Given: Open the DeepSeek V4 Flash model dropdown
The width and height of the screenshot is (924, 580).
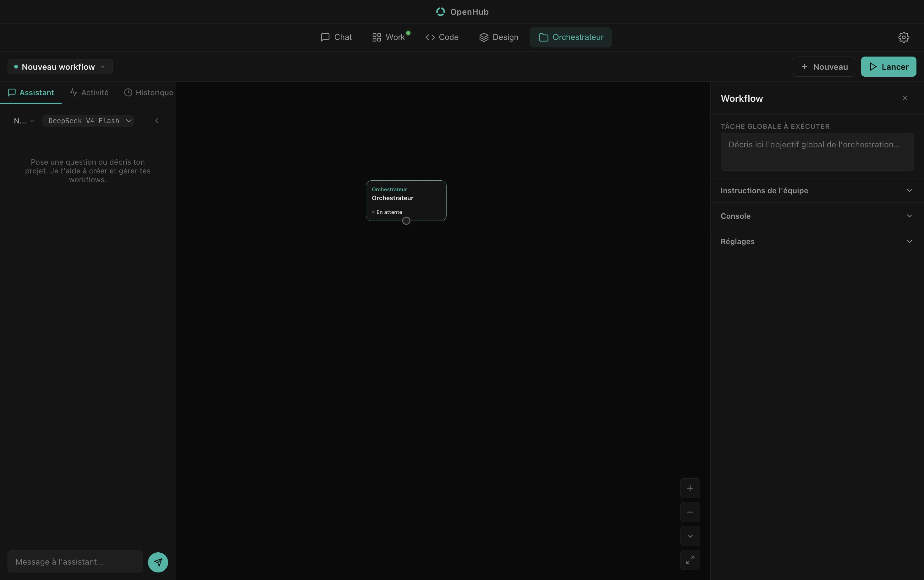Looking at the screenshot, I should click(88, 121).
